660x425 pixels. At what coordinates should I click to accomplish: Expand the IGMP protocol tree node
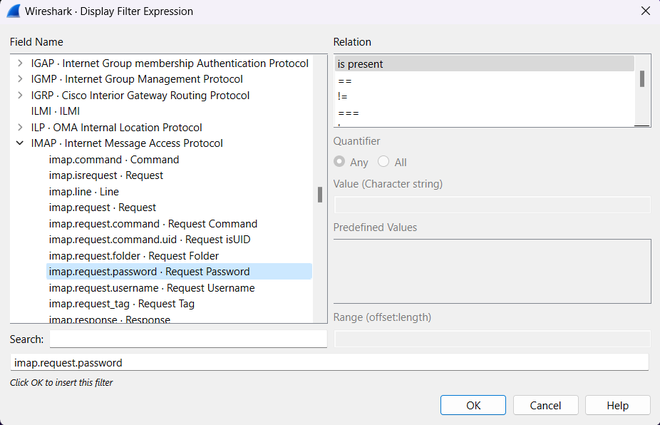[x=20, y=80]
